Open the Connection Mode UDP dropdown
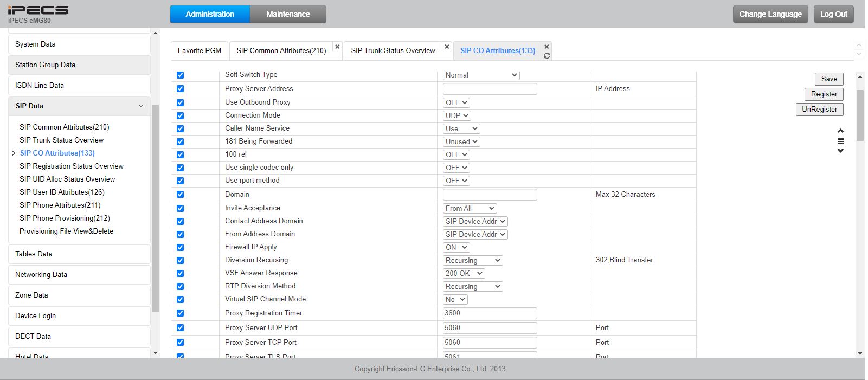The image size is (868, 380). 457,115
